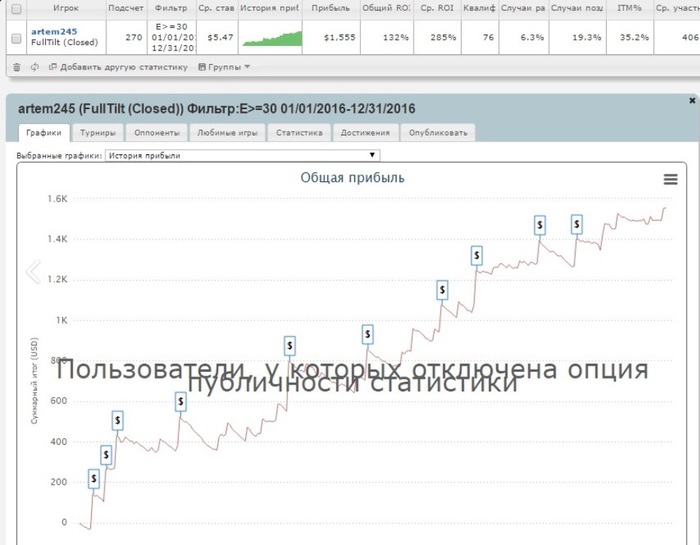Switch to the Графики tab
This screenshot has height=545, width=700.
pyautogui.click(x=44, y=133)
